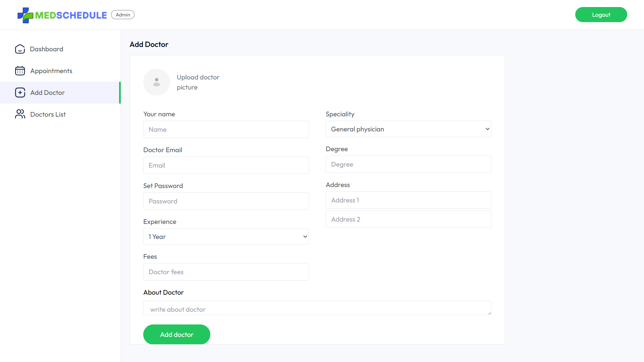Go to the Appointments menu item
The image size is (644, 362).
point(51,71)
